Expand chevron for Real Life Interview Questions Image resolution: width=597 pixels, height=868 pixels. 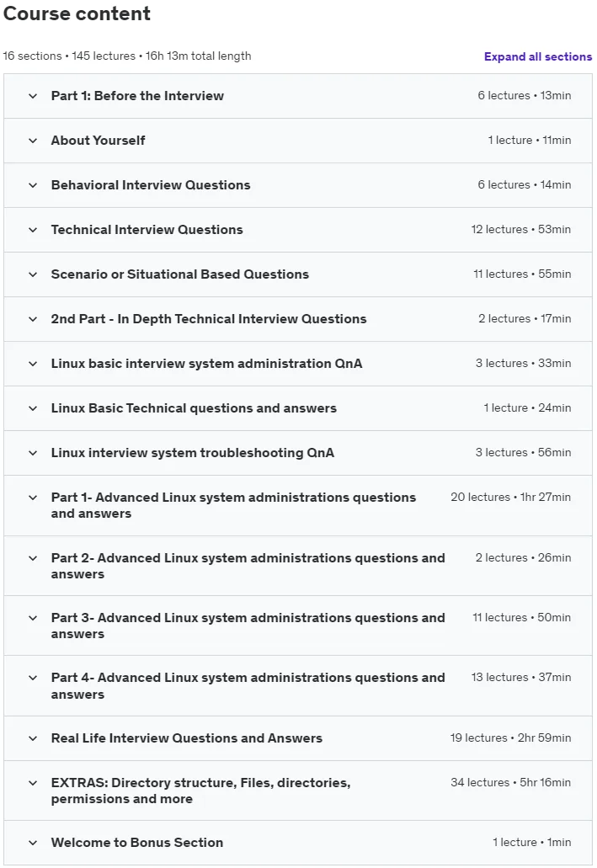pos(33,738)
